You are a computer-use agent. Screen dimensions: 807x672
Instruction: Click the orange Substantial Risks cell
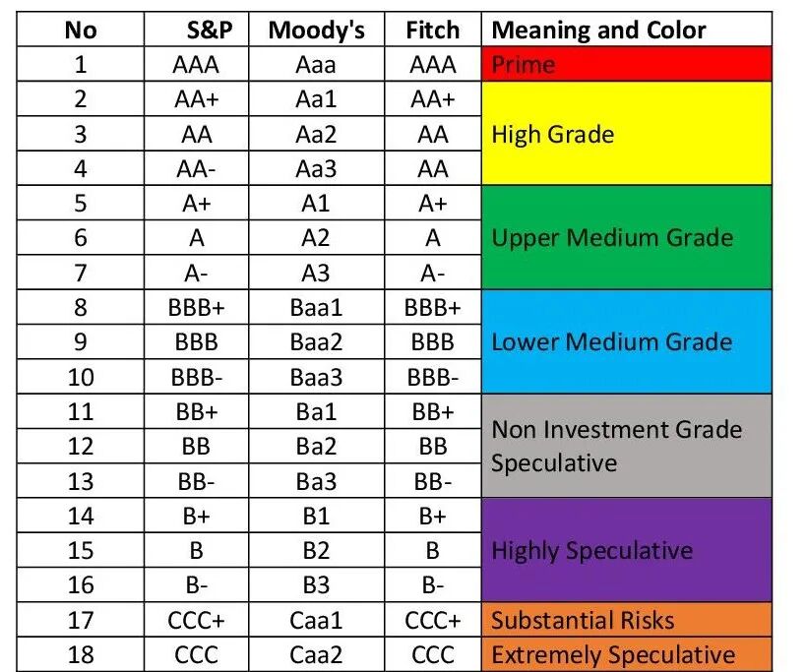(x=627, y=620)
